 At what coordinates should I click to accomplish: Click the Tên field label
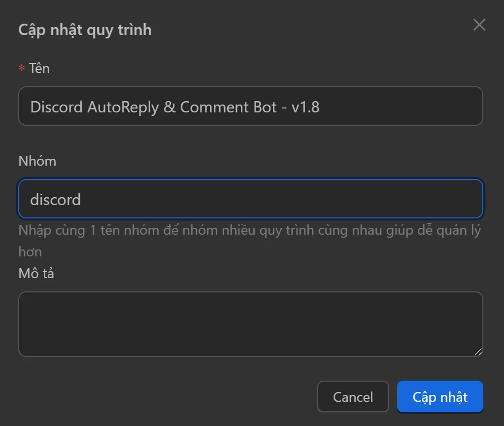(39, 68)
